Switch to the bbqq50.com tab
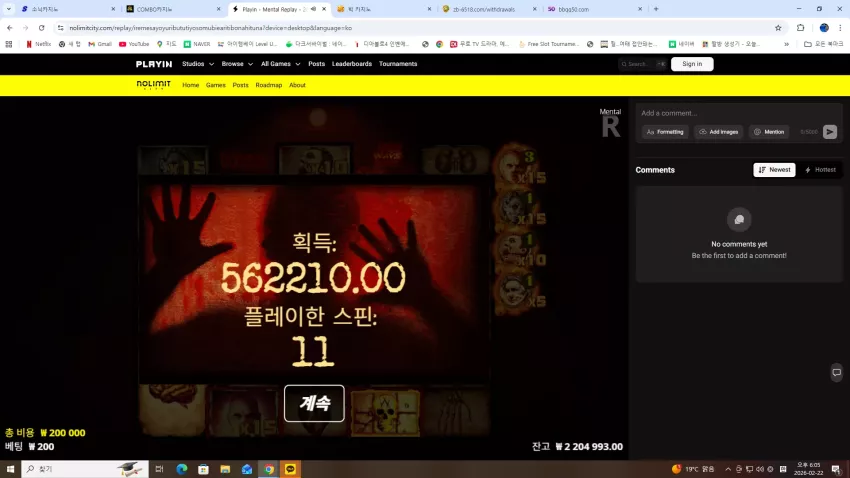 594,9
